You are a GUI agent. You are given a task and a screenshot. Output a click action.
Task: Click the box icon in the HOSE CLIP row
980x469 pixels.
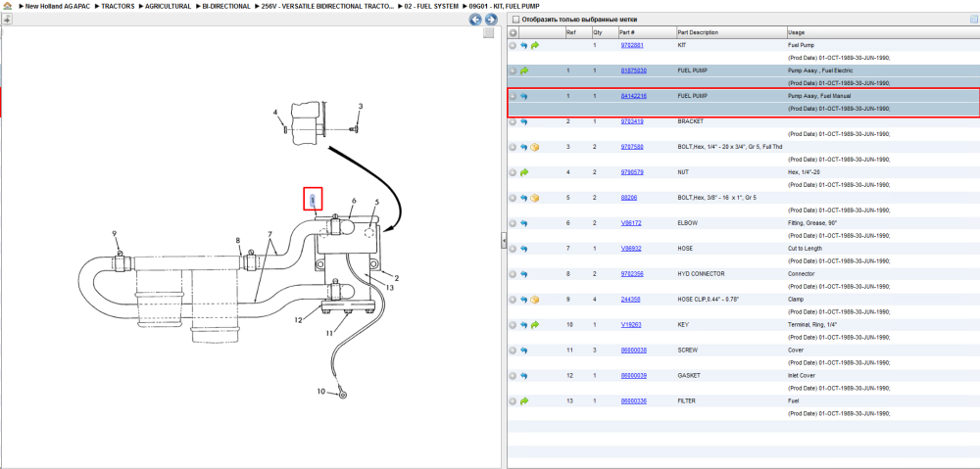point(535,300)
